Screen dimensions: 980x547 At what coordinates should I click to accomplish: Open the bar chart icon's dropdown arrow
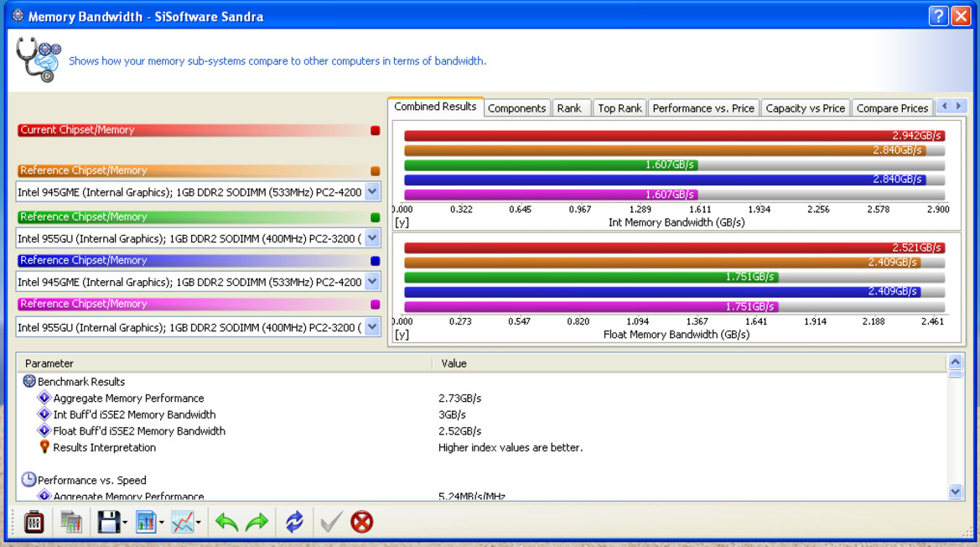[x=162, y=523]
